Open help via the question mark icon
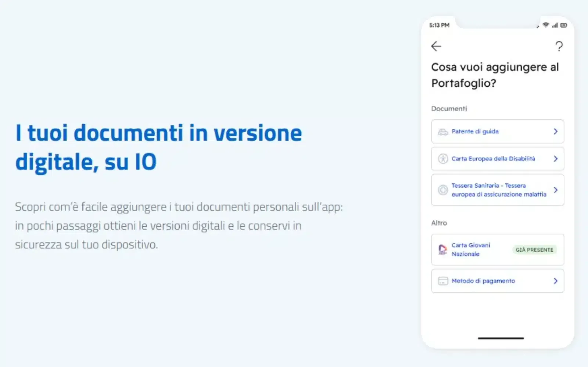588x367 pixels. click(559, 46)
